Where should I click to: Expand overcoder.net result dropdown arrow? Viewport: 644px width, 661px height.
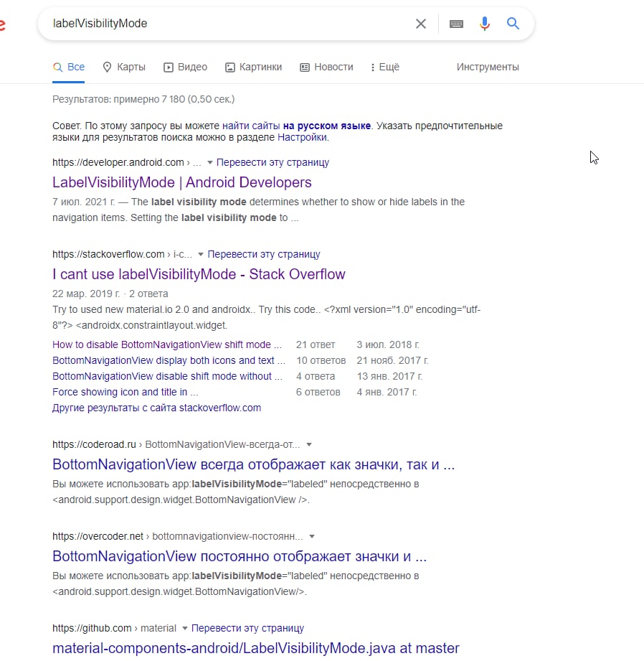[x=312, y=537]
